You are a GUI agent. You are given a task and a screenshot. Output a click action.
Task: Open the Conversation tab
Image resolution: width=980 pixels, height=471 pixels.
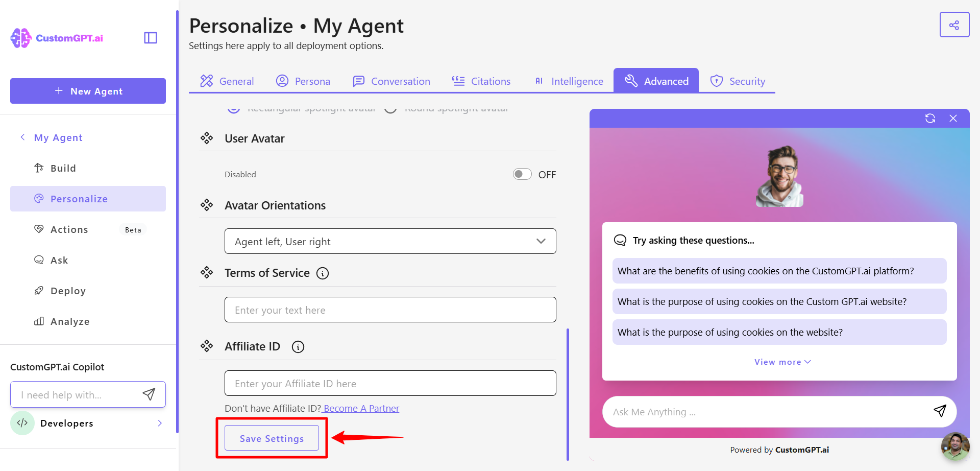(x=391, y=81)
